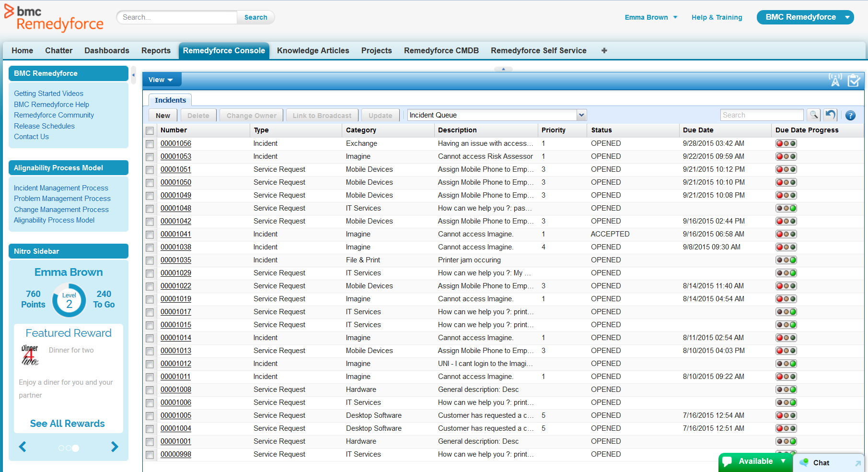Open the Chatter tab
Screen dimensions: 868x472
58,50
